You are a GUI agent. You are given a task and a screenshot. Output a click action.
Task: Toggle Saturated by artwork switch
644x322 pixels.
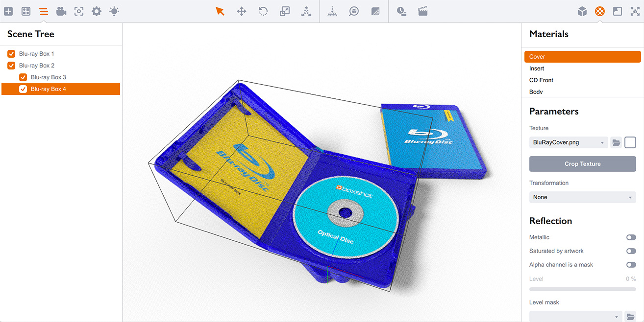631,251
